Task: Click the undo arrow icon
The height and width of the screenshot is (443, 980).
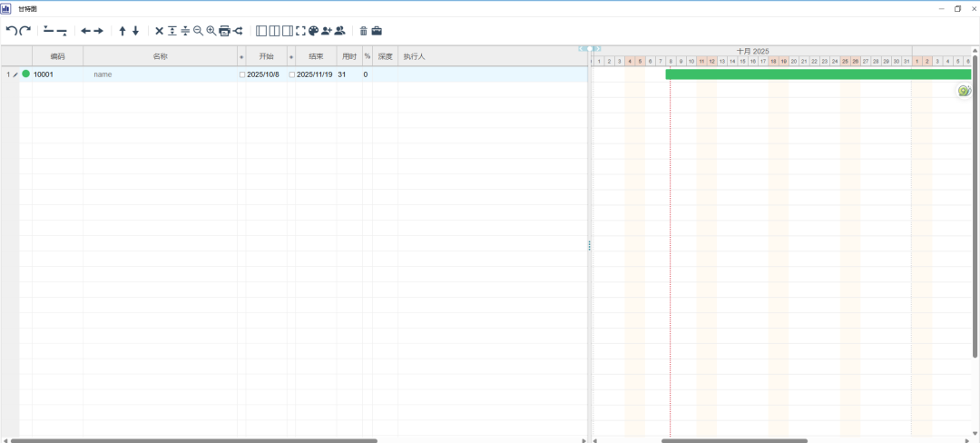Action: 11,31
